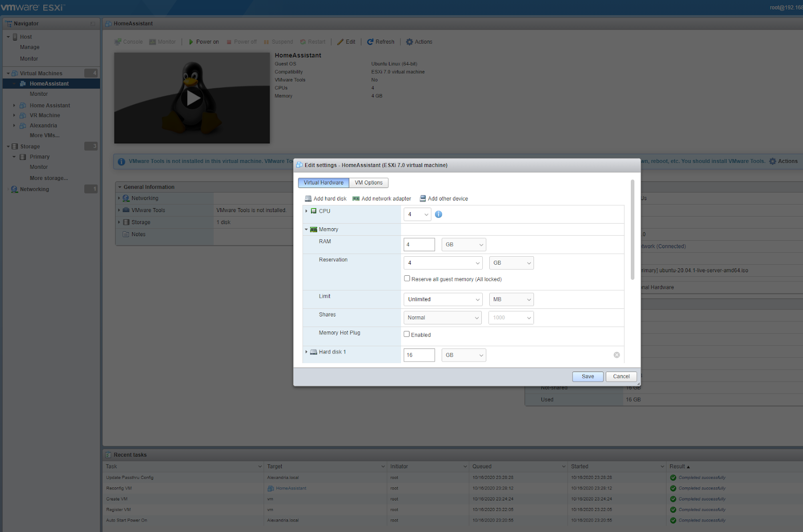This screenshot has width=803, height=532.
Task: Collapse the Virtual Machines tree node
Action: 8,74
